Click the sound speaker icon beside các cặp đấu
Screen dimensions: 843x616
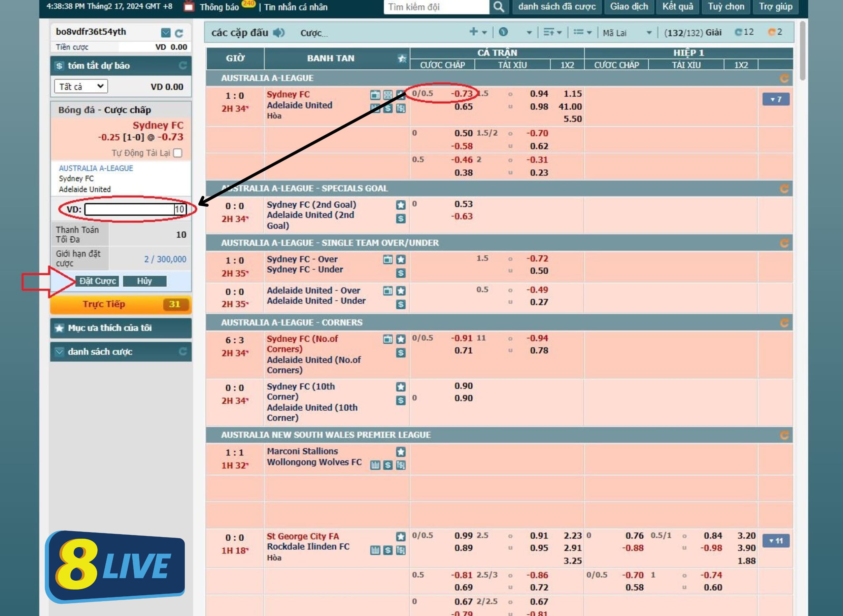(279, 33)
